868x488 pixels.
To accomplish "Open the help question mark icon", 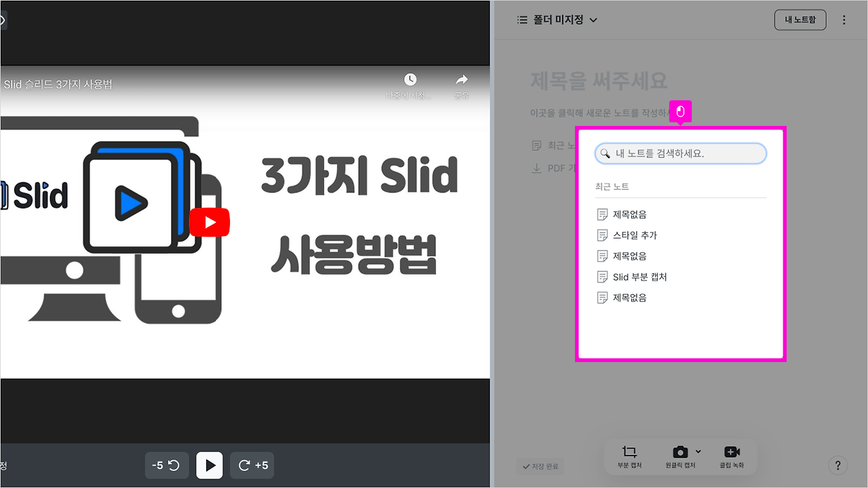I will click(837, 466).
